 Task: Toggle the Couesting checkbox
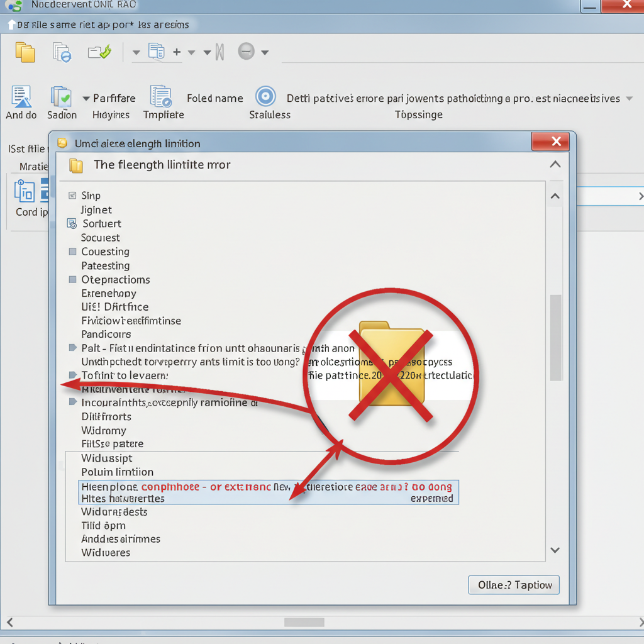coord(73,252)
